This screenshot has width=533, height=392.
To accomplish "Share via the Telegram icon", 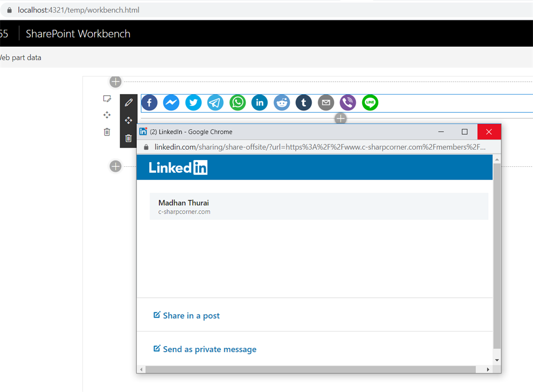I will pos(215,103).
